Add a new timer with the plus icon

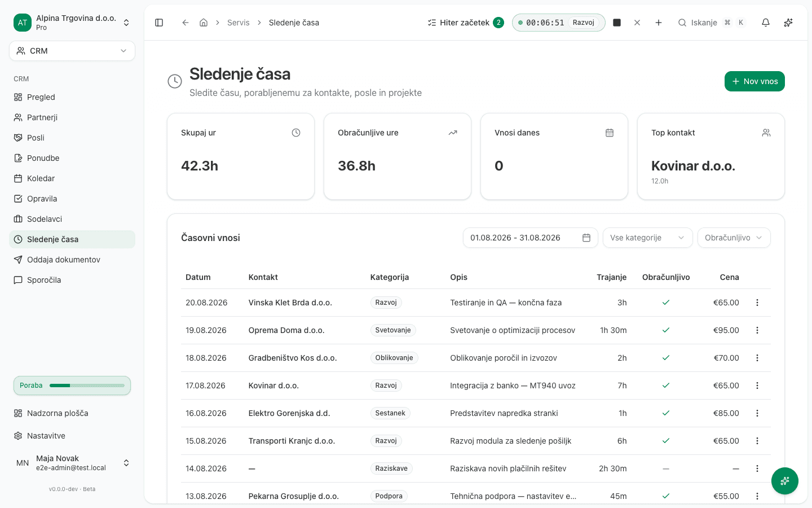pyautogui.click(x=659, y=23)
